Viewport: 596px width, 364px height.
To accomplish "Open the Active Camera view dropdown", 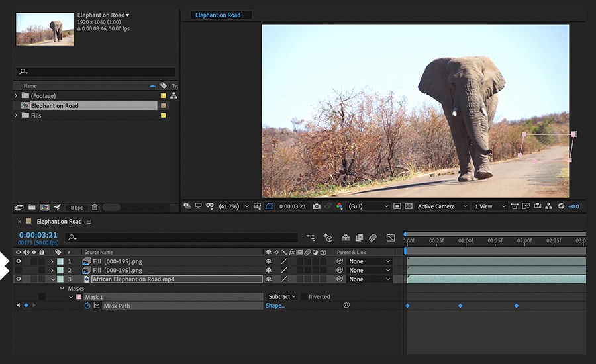I will 442,206.
